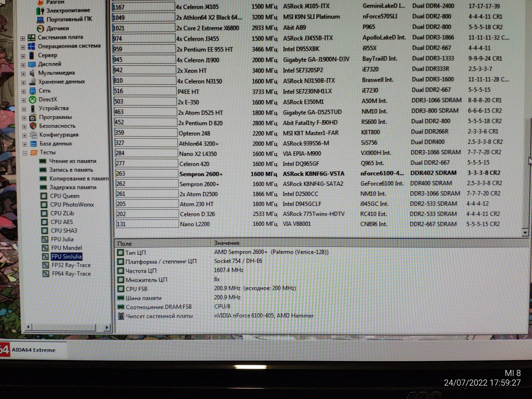
Task: Click the Системная плата motherboard icon
Action: [32, 37]
